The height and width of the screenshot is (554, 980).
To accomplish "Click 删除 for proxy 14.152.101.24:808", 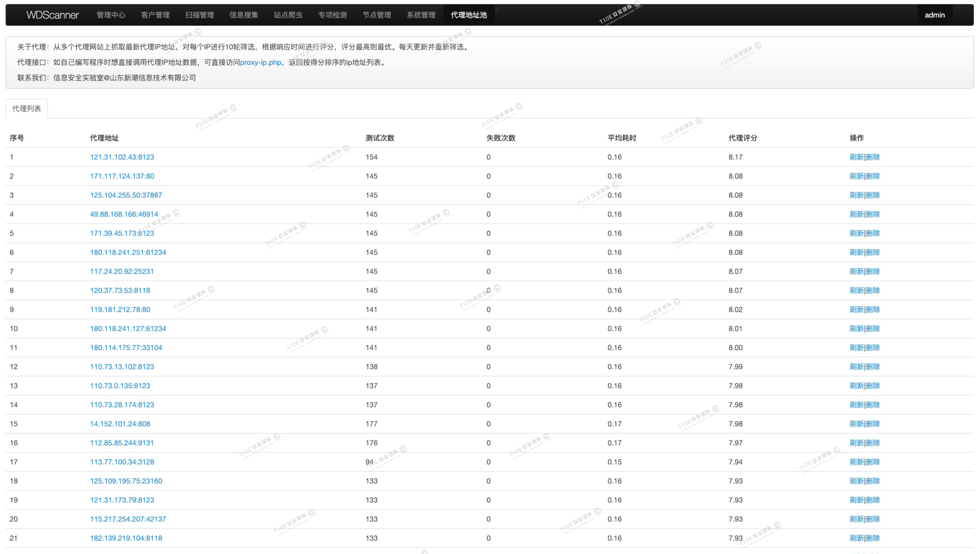I will click(873, 424).
